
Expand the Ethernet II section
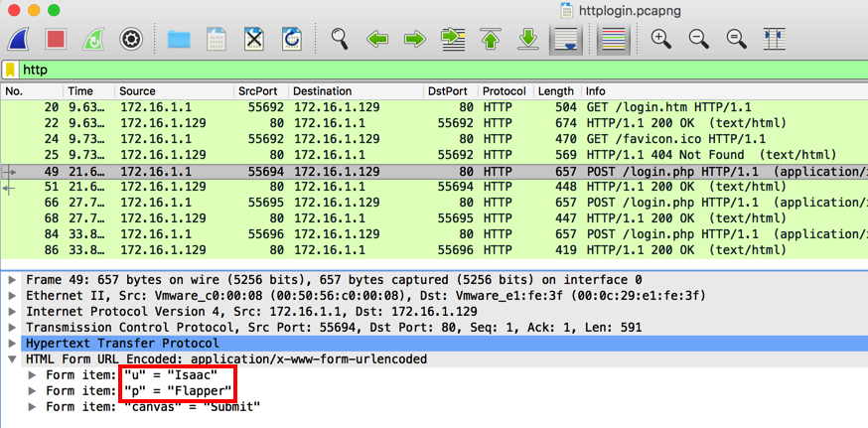tap(12, 296)
